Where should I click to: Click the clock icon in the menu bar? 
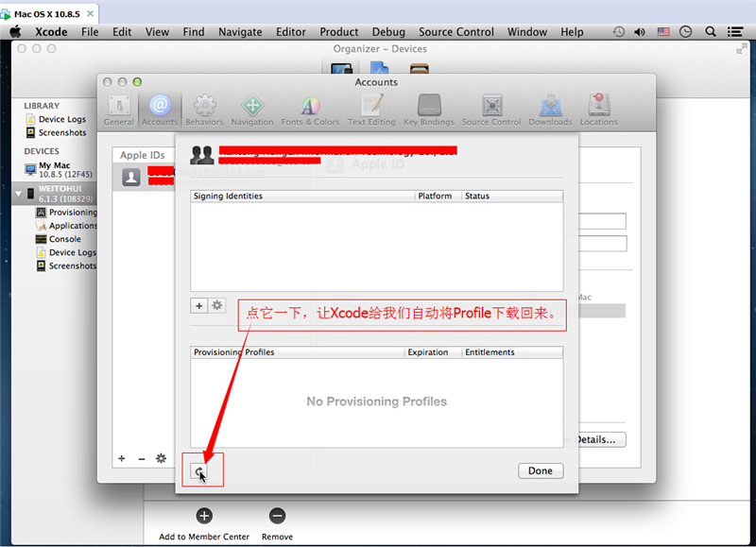[686, 32]
